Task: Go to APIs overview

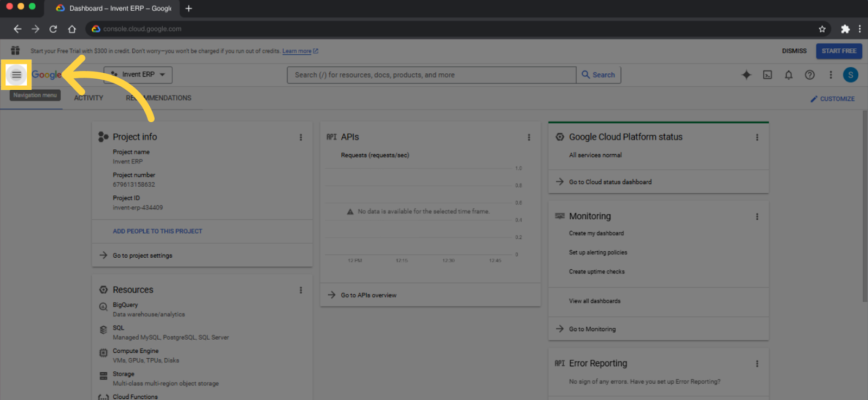Action: pos(368,295)
